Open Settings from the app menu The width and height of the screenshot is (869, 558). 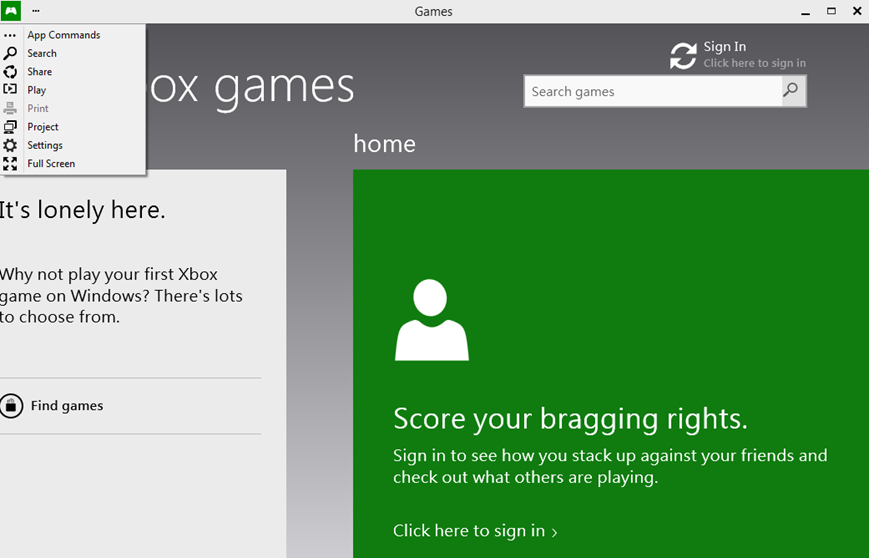pyautogui.click(x=45, y=145)
